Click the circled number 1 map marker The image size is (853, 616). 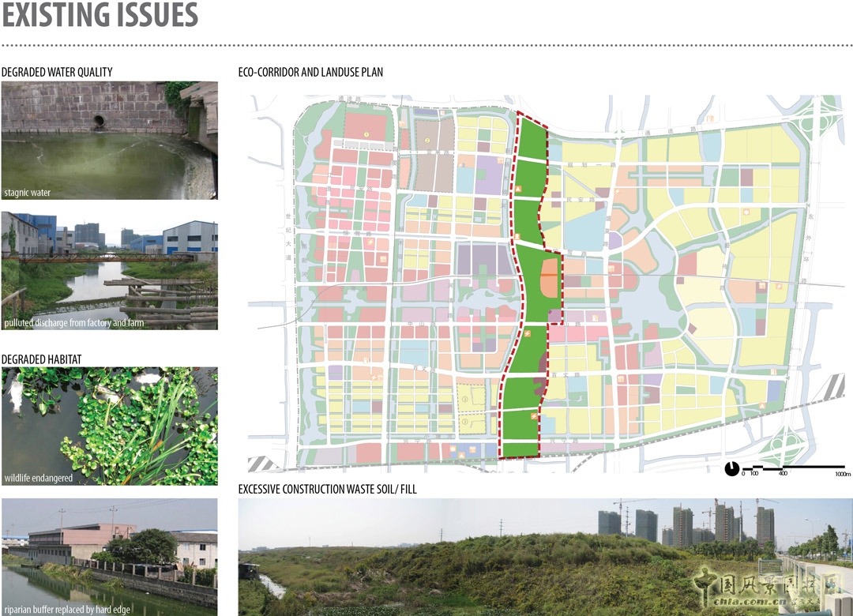(366, 135)
